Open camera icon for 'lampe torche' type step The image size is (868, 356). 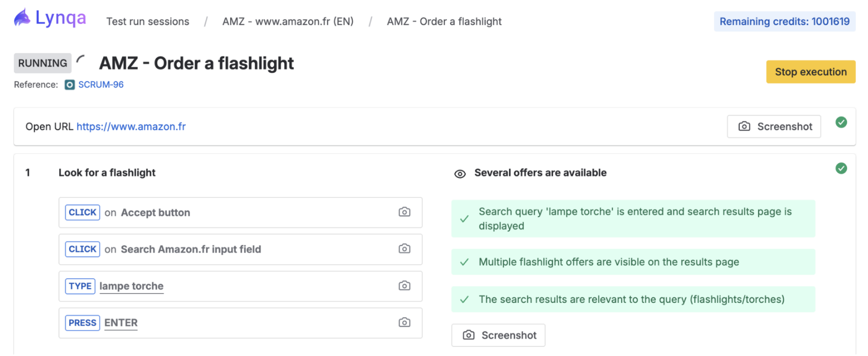point(404,286)
